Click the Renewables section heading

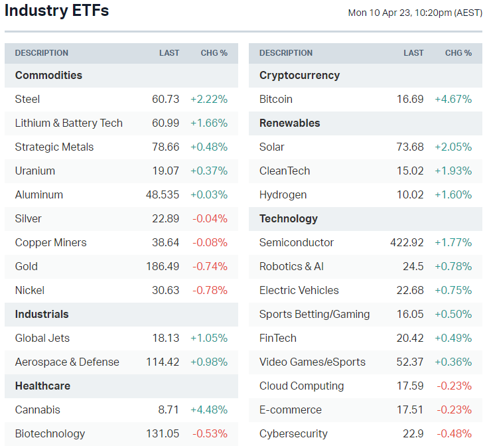coord(289,123)
